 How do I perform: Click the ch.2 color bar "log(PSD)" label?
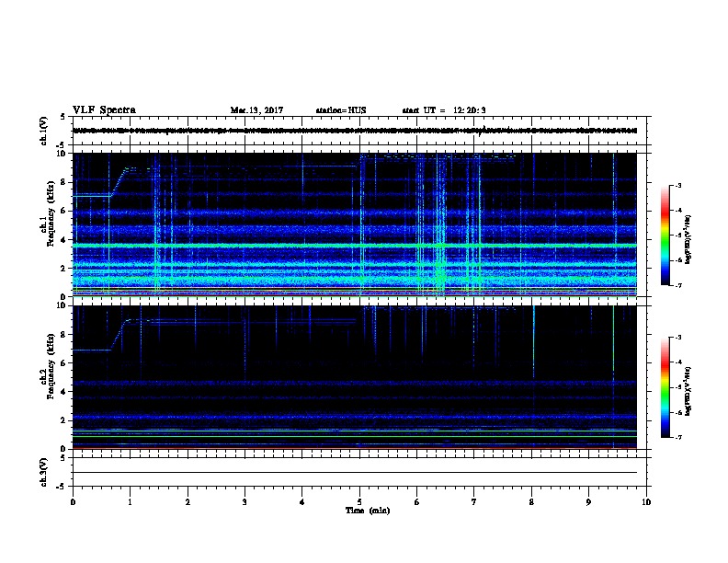688,392
